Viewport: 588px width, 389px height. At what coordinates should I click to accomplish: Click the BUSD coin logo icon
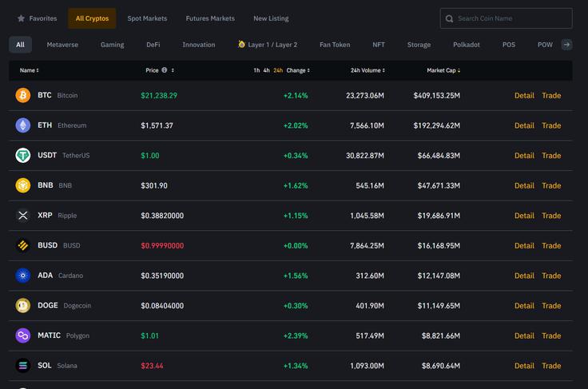(23, 245)
